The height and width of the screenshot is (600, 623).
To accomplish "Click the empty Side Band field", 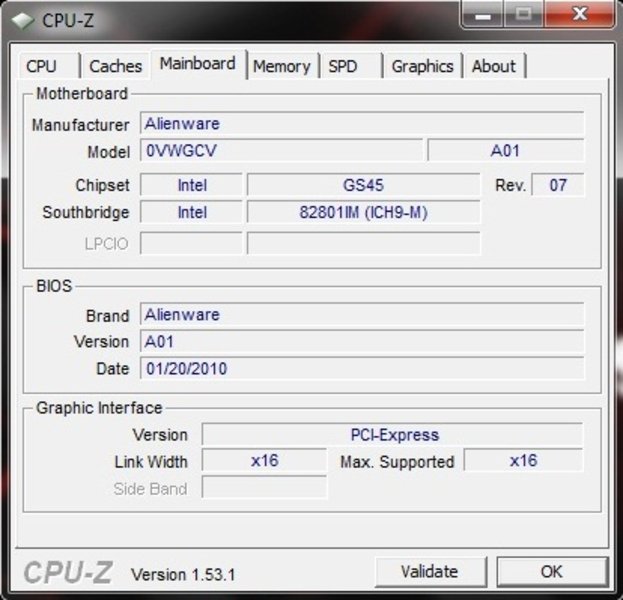I will (264, 488).
